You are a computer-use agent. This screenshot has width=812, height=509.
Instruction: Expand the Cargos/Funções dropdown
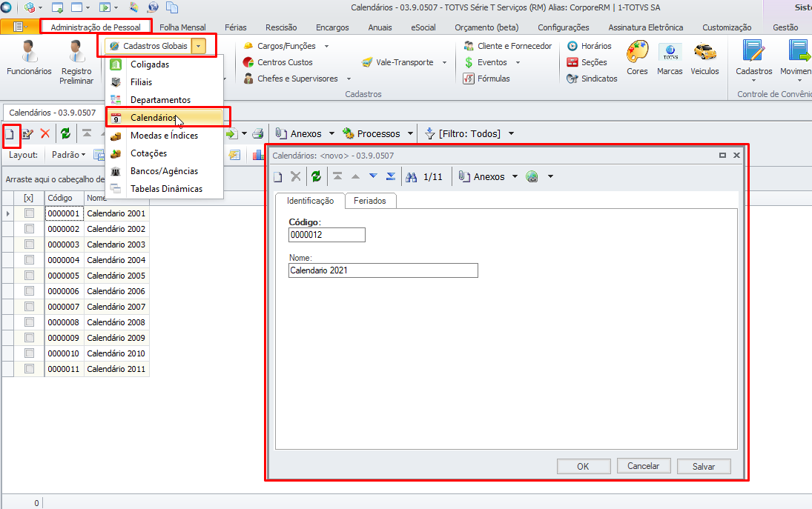tap(326, 46)
